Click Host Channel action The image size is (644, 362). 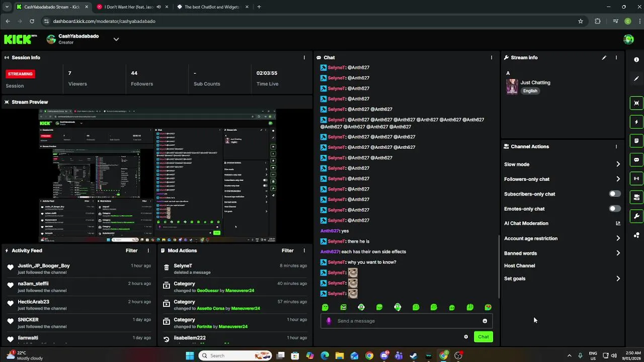(519, 265)
